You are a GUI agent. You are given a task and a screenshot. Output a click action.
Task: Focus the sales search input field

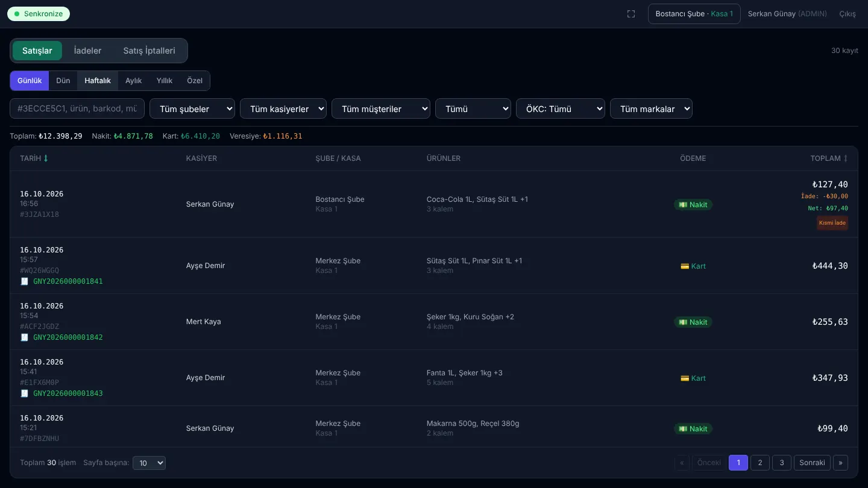pos(77,109)
